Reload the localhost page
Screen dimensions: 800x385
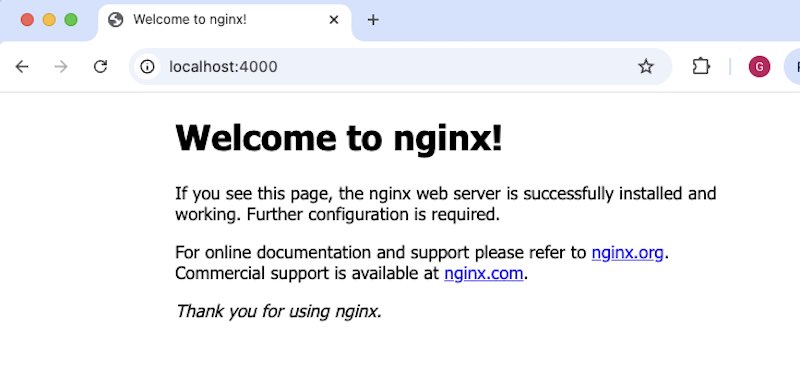[x=101, y=66]
